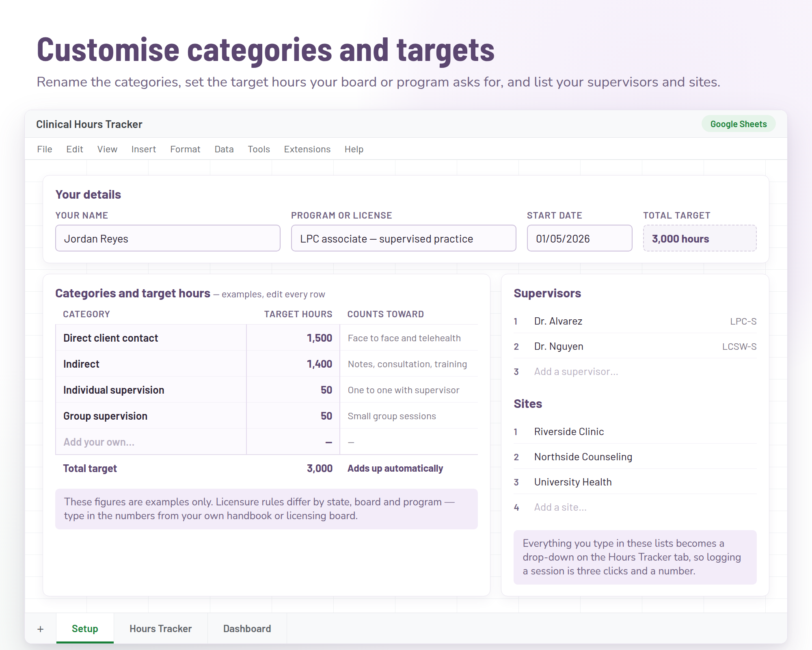Click the Add a supervisor... row

(635, 372)
